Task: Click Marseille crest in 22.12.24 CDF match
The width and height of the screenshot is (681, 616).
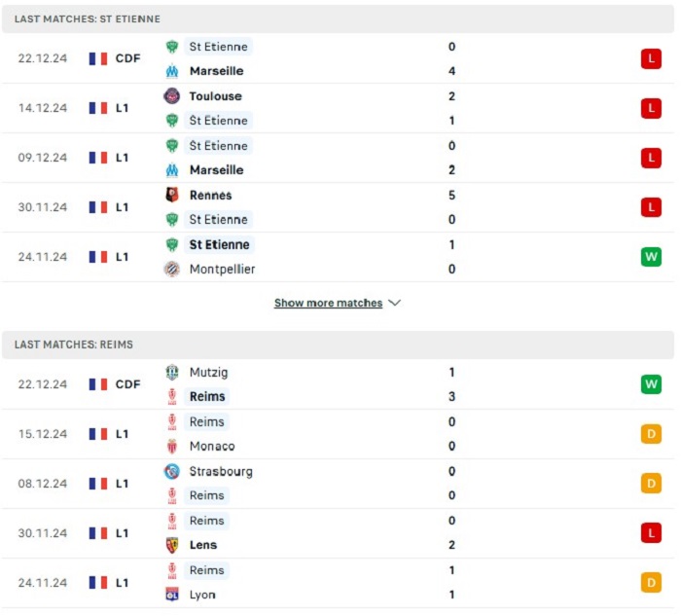Action: tap(172, 71)
